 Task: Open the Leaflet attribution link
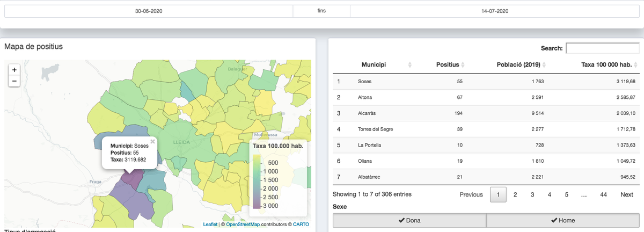[x=210, y=224]
